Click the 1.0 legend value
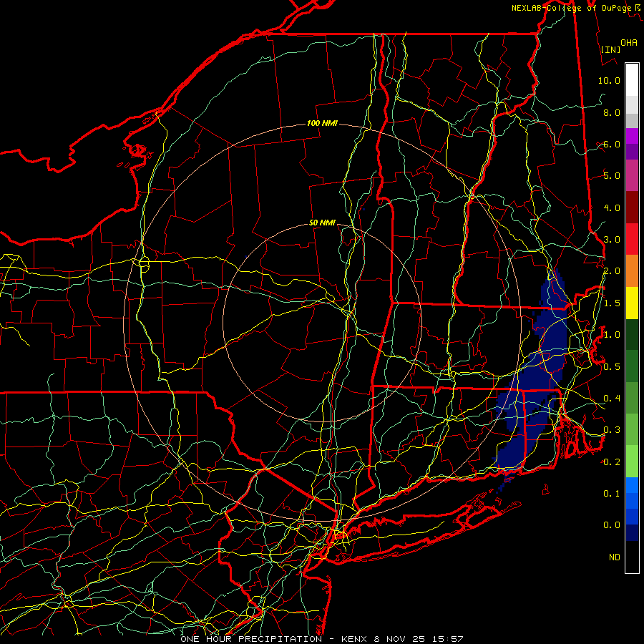 click(612, 335)
